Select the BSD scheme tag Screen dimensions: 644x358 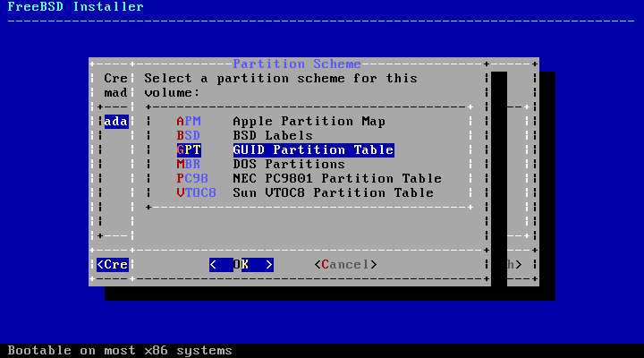189,136
